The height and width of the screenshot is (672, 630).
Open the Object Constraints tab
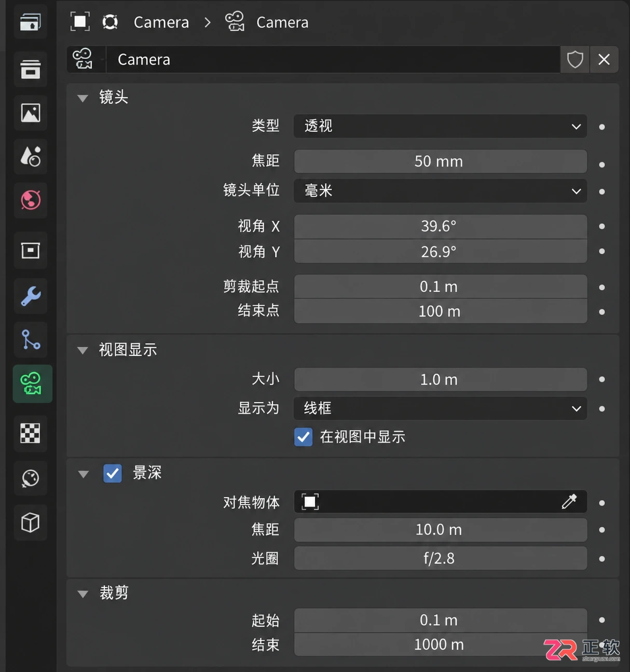pyautogui.click(x=30, y=340)
